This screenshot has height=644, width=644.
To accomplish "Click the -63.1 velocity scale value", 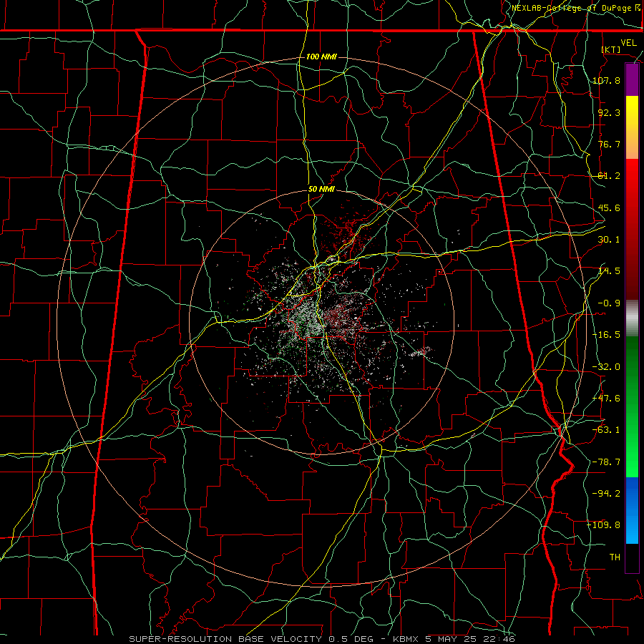I will (607, 430).
